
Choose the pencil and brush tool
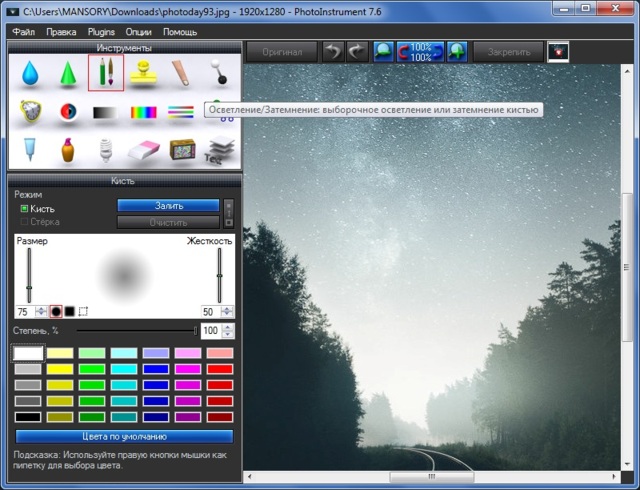click(x=106, y=74)
